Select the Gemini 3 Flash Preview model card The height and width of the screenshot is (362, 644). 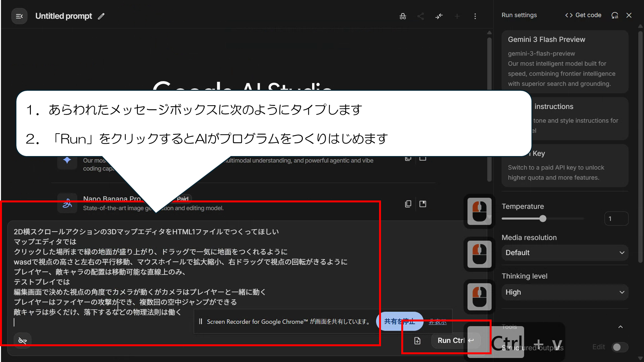[x=565, y=61]
